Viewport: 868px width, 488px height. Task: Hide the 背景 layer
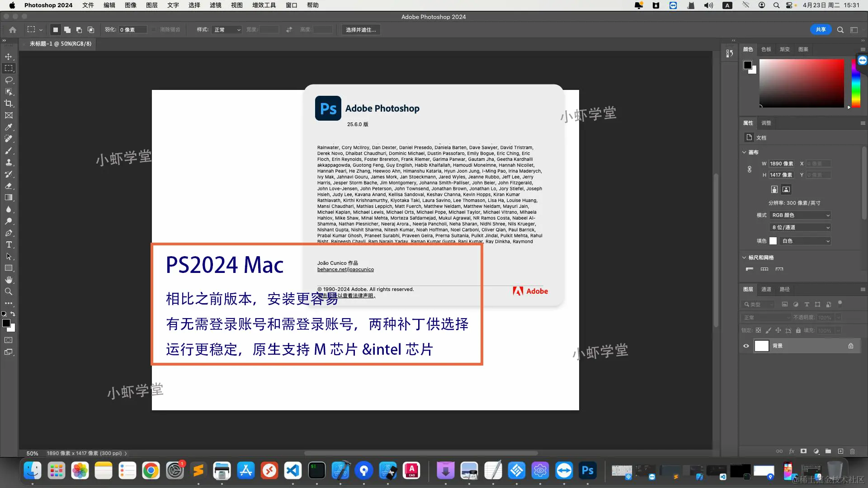coord(746,346)
